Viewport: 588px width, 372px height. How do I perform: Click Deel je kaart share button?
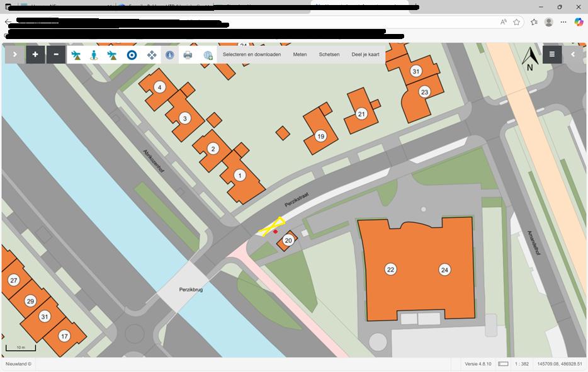tap(365, 55)
